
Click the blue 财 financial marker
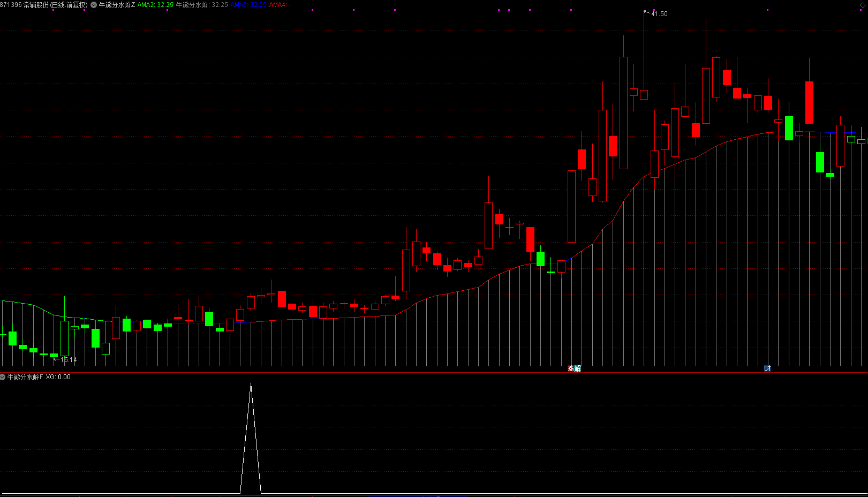767,368
